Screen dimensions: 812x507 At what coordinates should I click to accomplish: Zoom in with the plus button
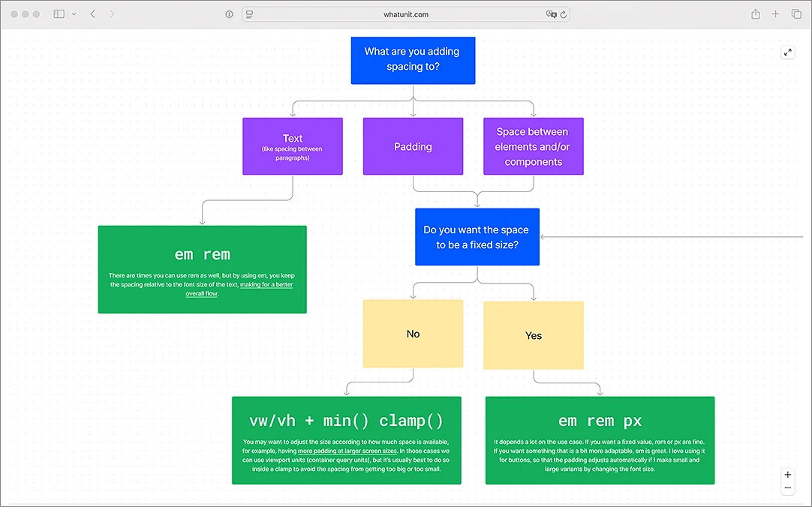(788, 475)
